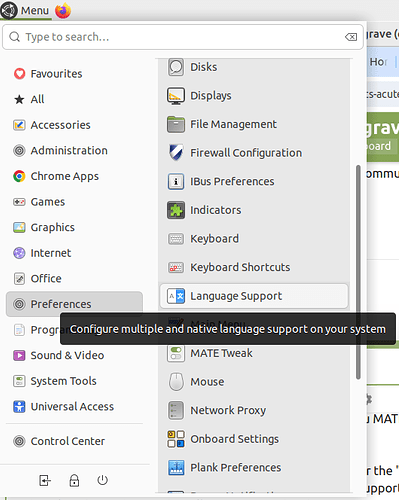Clear search field with backspace icon
Image resolution: width=399 pixels, height=500 pixels.
tap(351, 37)
